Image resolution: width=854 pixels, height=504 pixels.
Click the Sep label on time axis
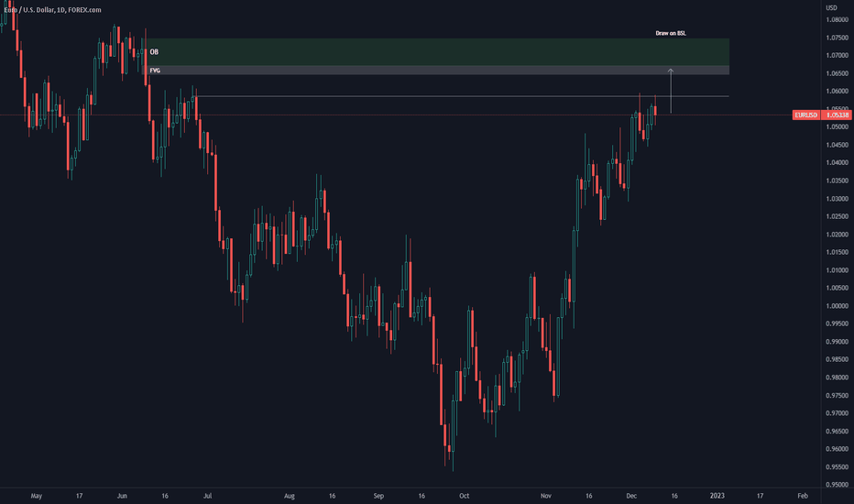point(378,496)
